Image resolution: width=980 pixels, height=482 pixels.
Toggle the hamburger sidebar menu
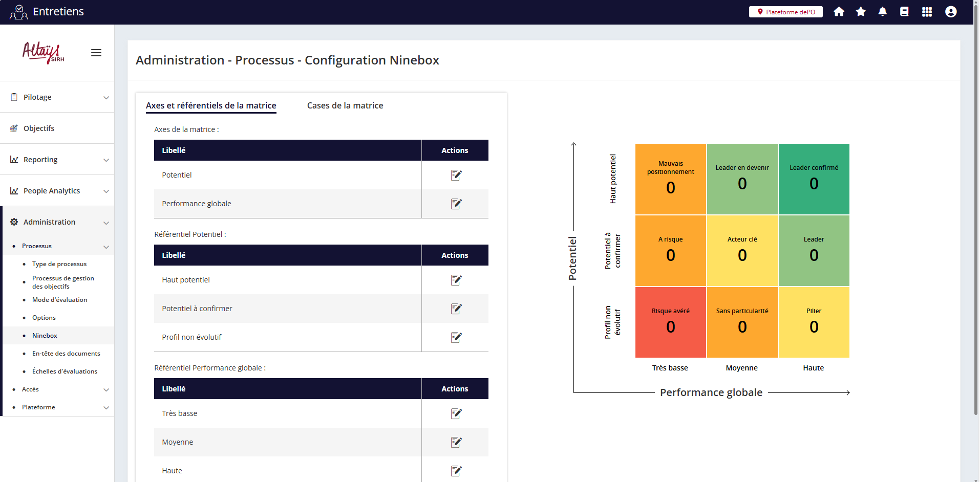pos(96,53)
